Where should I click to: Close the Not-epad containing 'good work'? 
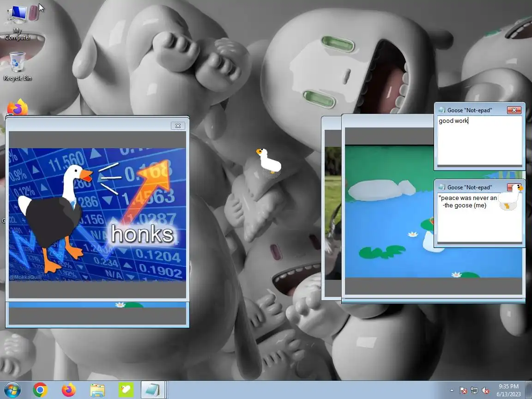pos(514,110)
